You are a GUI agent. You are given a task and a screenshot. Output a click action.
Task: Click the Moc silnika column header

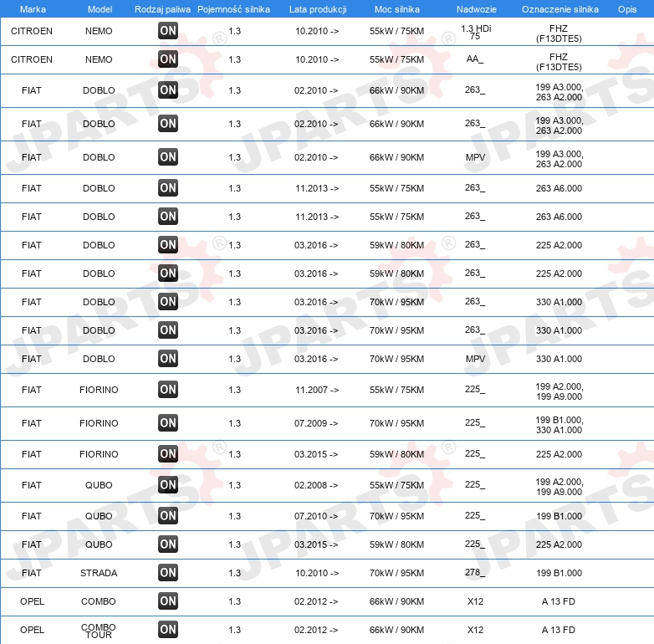point(397,9)
